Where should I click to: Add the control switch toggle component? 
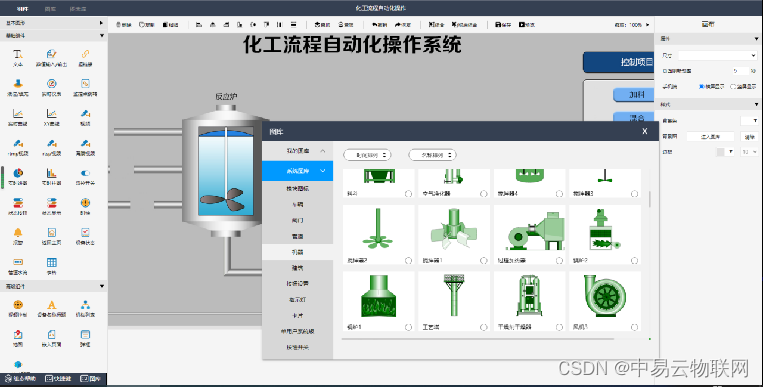[x=85, y=176]
